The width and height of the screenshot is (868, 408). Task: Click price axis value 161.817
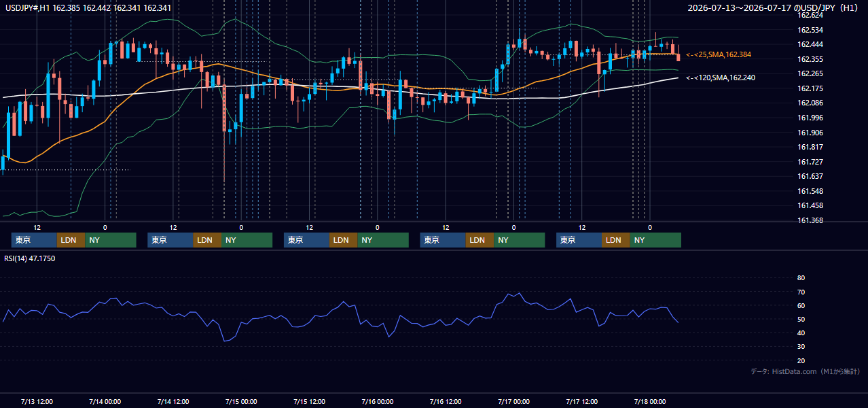[x=810, y=147]
